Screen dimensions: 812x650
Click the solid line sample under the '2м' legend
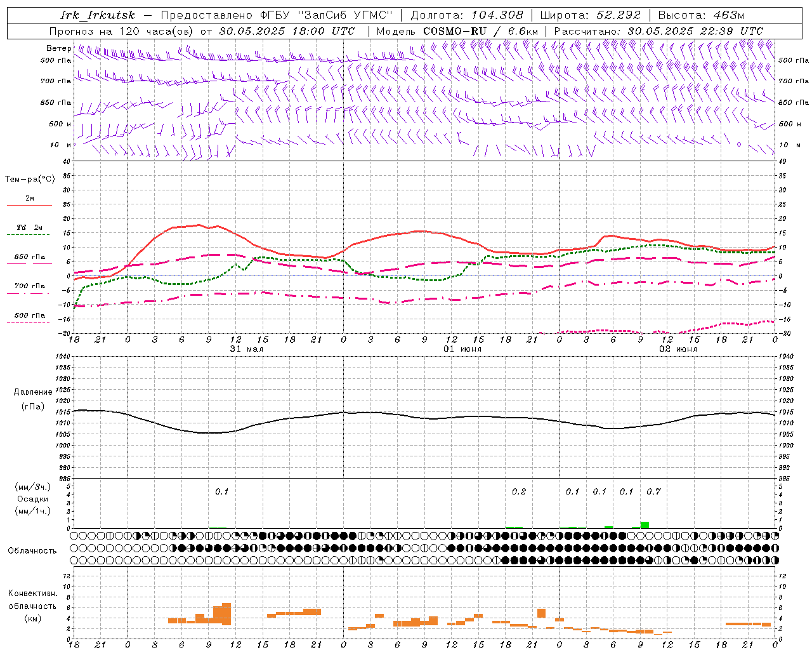(29, 205)
